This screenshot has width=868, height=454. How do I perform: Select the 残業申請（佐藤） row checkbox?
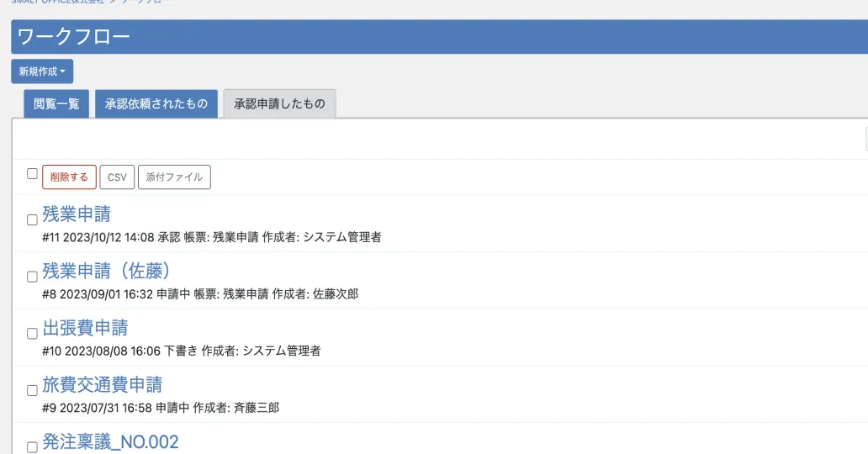pos(32,277)
